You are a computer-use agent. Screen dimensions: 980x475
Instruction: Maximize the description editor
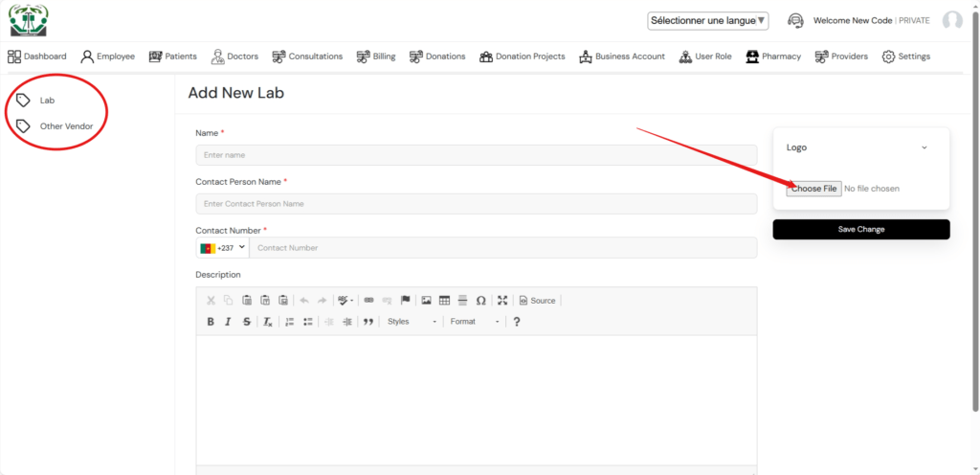502,301
